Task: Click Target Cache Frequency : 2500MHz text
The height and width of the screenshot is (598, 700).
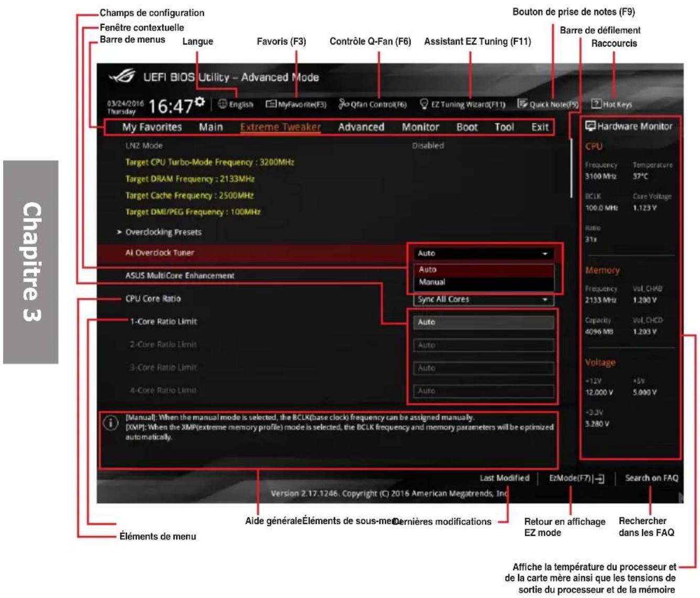Action: click(189, 196)
